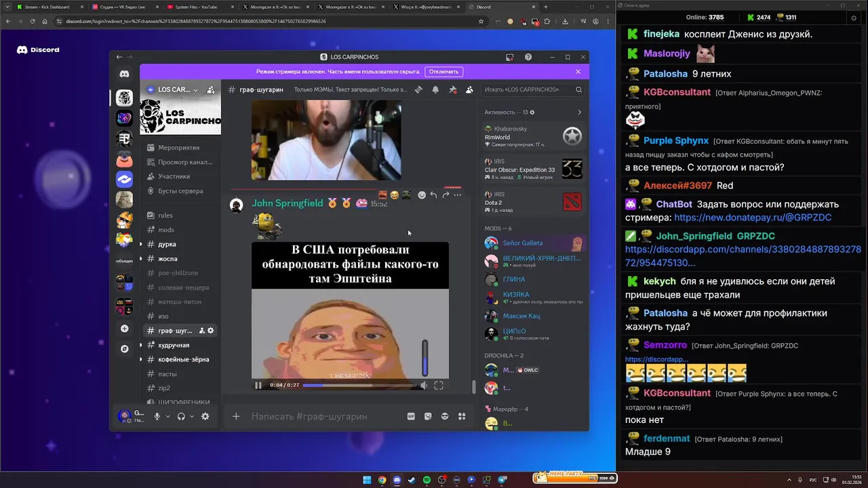Image resolution: width=868 pixels, height=488 pixels.
Task: Seek in the video progress bar
Action: pyautogui.click(x=358, y=385)
